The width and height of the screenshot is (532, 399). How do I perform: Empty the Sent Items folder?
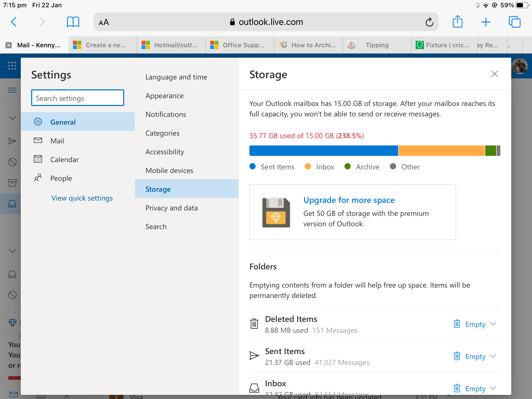[x=475, y=356]
